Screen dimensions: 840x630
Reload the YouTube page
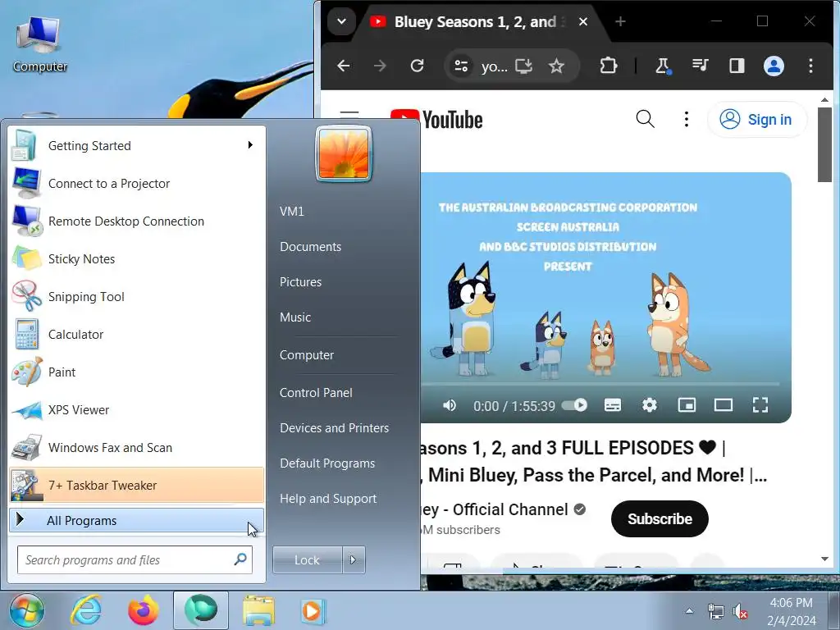[x=417, y=66]
